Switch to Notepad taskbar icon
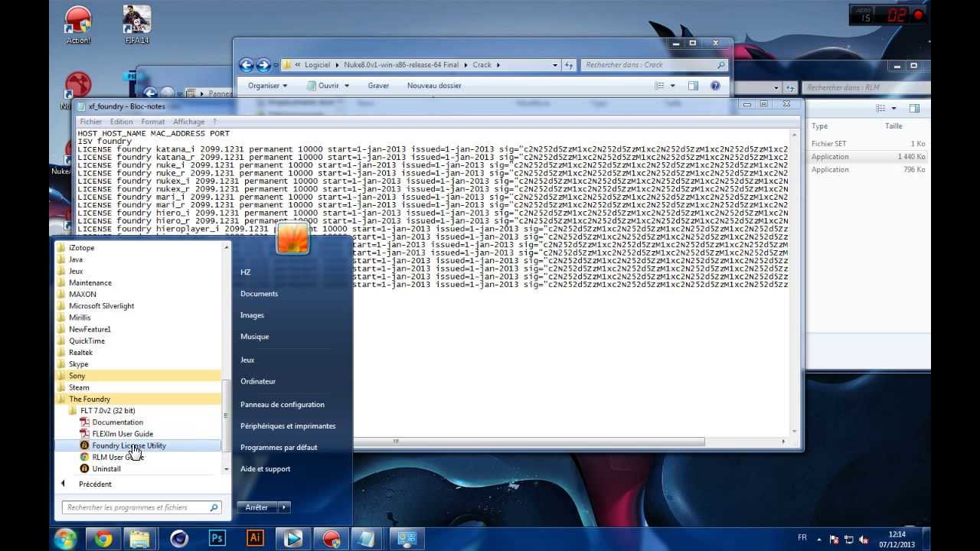The image size is (980, 551). coord(369,539)
